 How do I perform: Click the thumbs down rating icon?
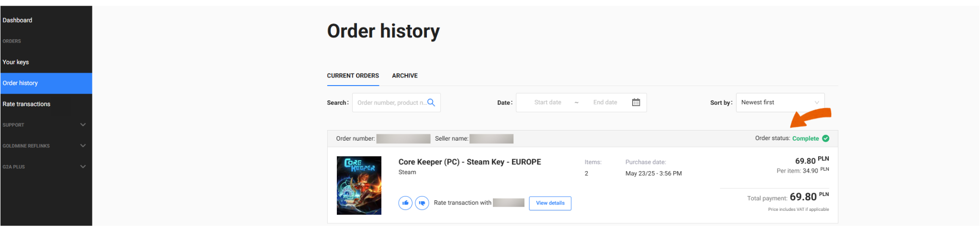422,203
